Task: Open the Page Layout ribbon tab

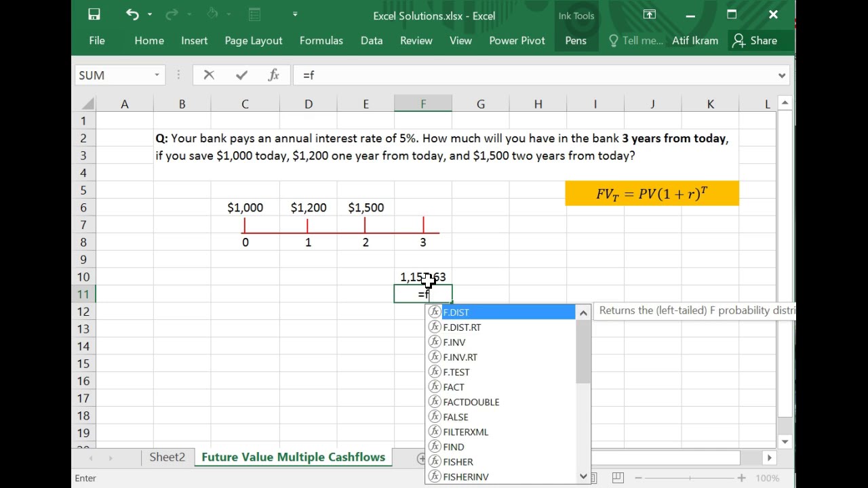Action: click(254, 41)
